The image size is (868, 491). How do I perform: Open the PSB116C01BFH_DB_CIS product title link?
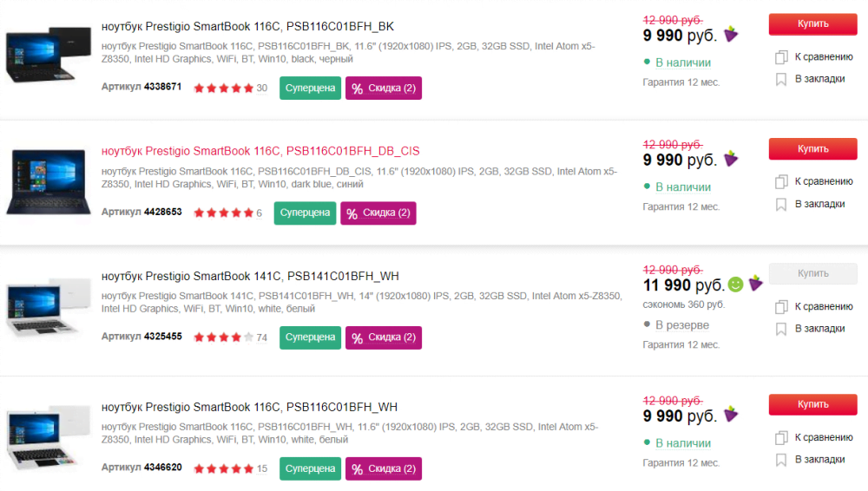(x=260, y=151)
